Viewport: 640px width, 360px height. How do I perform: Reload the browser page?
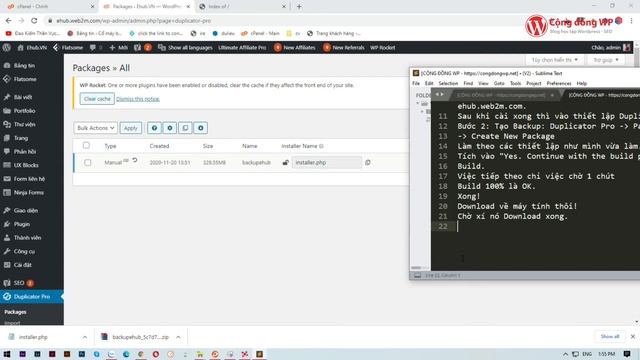coord(34,20)
